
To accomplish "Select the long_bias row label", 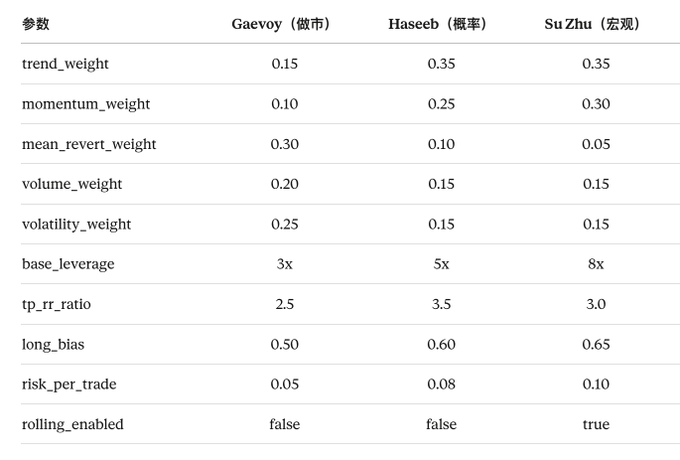I will 53,345.
